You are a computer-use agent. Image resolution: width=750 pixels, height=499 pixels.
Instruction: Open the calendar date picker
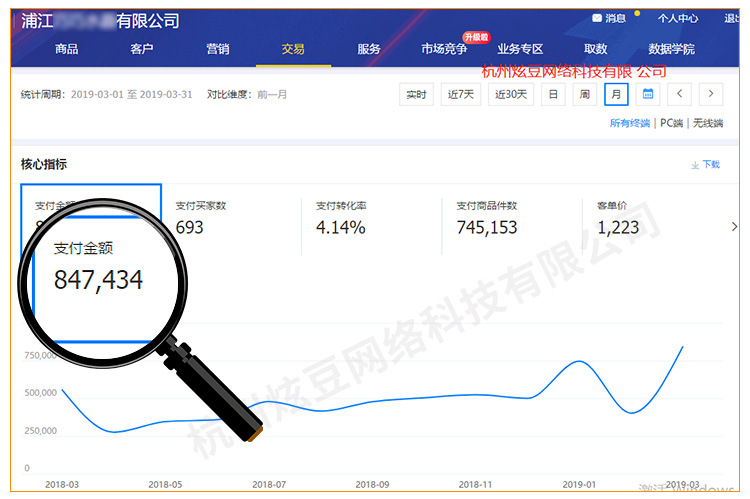pos(648,94)
